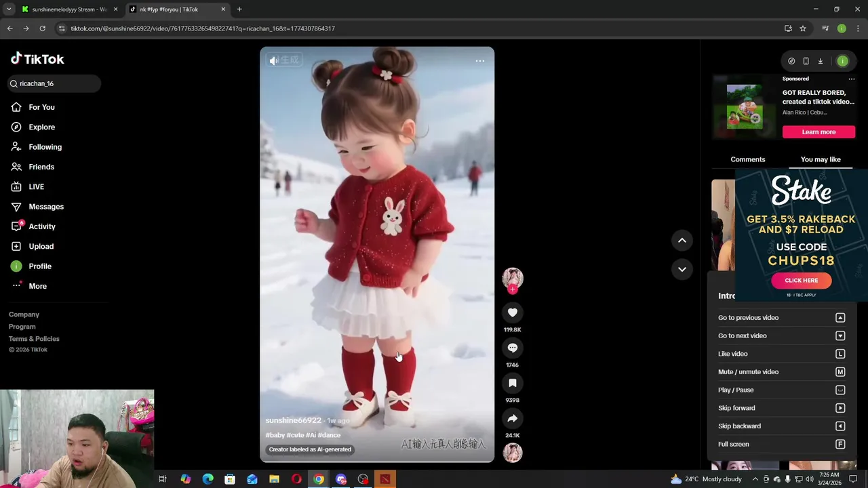Viewport: 868px width, 488px height.
Task: Open the Opera browser taskbar icon
Action: pyautogui.click(x=296, y=479)
